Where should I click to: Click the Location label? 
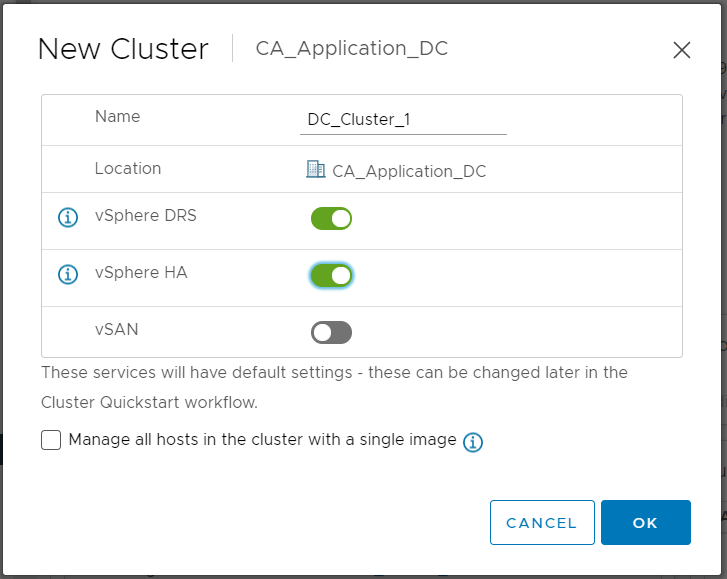(x=128, y=168)
